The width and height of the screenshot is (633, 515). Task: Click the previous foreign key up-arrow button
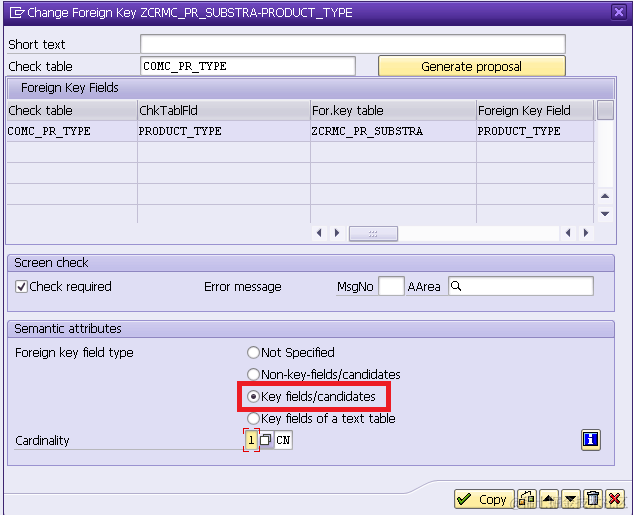point(548,499)
